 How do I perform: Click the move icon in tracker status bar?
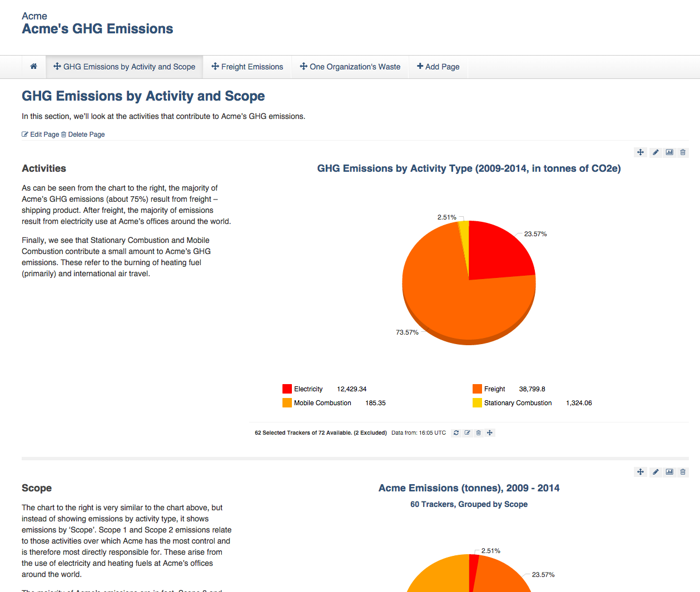490,433
